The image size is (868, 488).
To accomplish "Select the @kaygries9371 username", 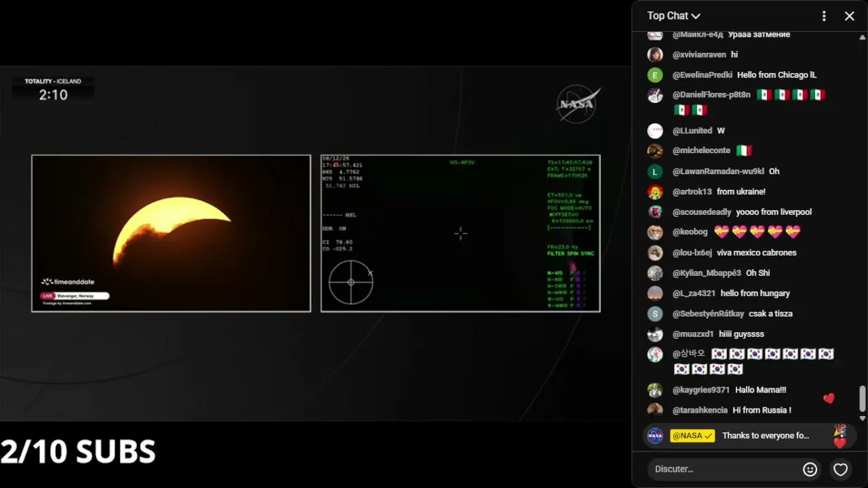I will tap(701, 390).
